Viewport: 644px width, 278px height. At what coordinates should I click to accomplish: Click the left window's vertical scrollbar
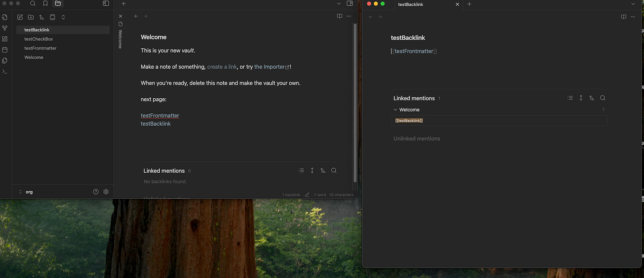pos(355,102)
